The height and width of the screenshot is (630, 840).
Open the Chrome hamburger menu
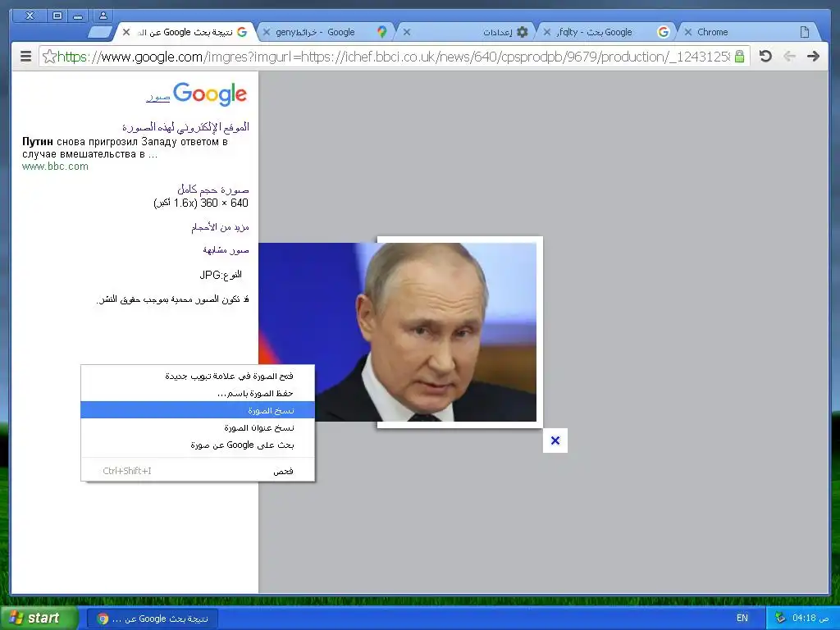(x=25, y=57)
